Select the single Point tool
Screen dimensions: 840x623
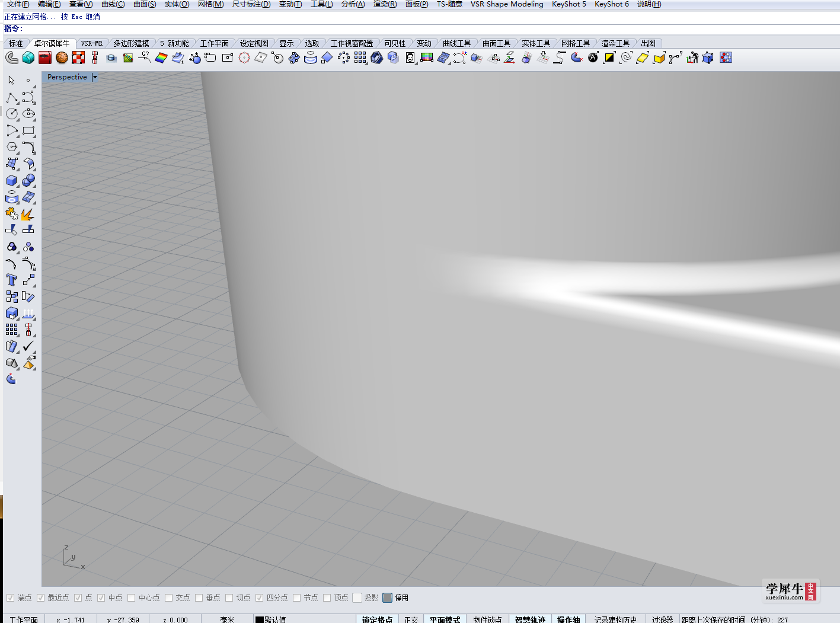click(x=28, y=80)
